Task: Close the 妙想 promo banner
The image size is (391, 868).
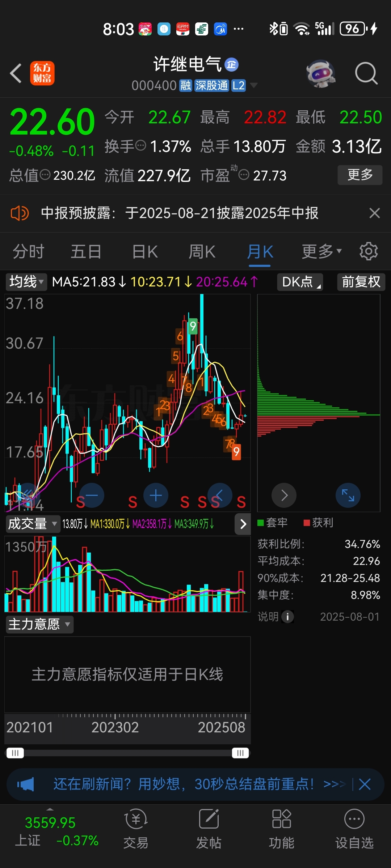Action: click(365, 784)
